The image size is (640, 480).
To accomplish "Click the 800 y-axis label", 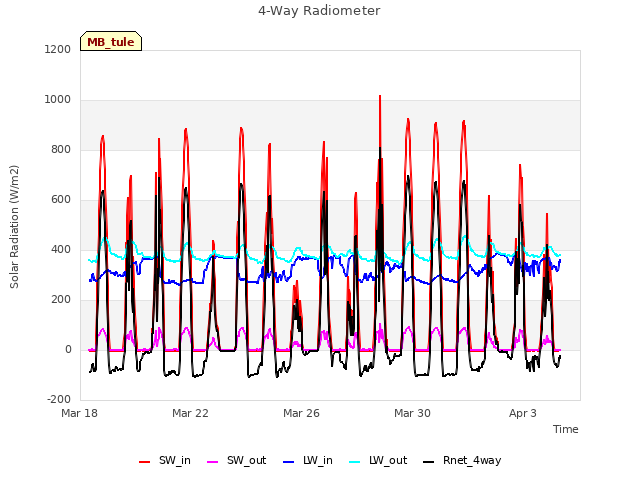I will pos(61,149).
